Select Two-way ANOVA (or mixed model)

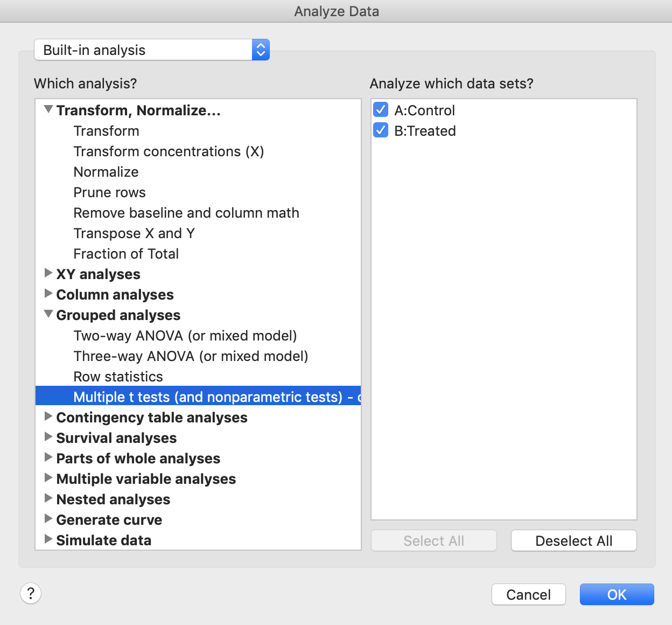pyautogui.click(x=185, y=336)
